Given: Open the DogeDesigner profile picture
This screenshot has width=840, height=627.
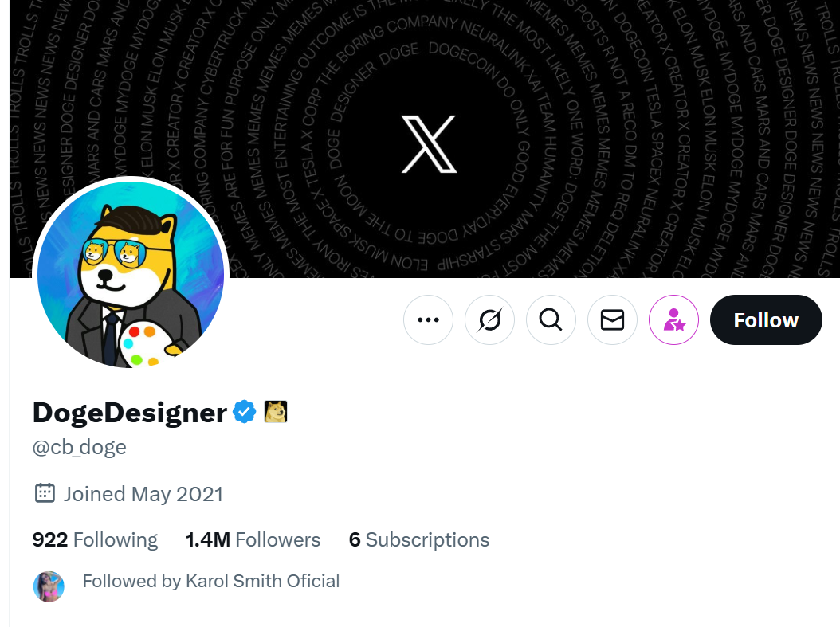Looking at the screenshot, I should click(x=131, y=274).
